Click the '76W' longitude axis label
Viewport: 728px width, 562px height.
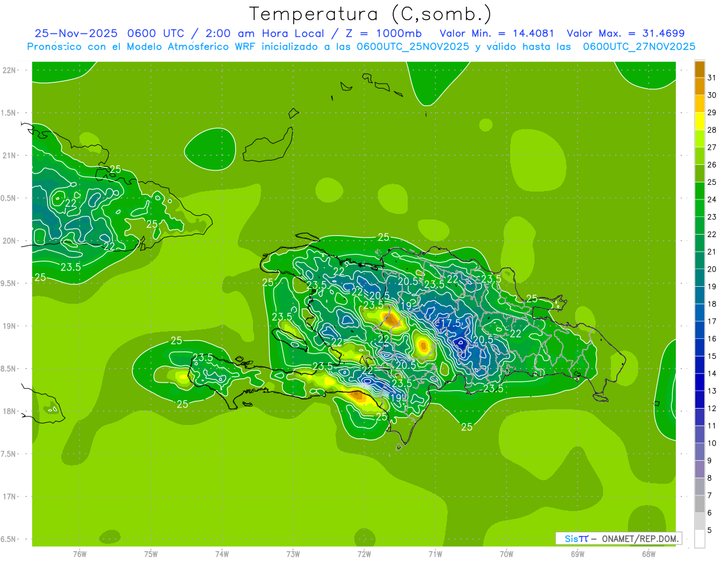(x=79, y=554)
